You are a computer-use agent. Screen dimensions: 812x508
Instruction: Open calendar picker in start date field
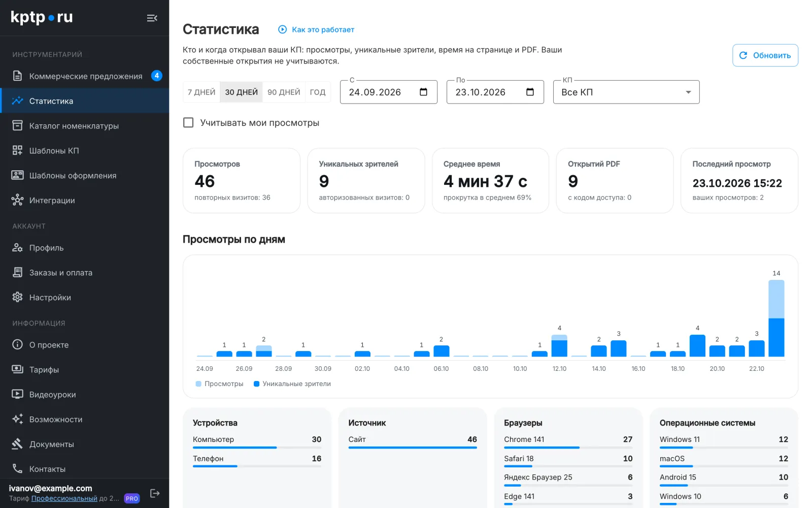coord(423,92)
